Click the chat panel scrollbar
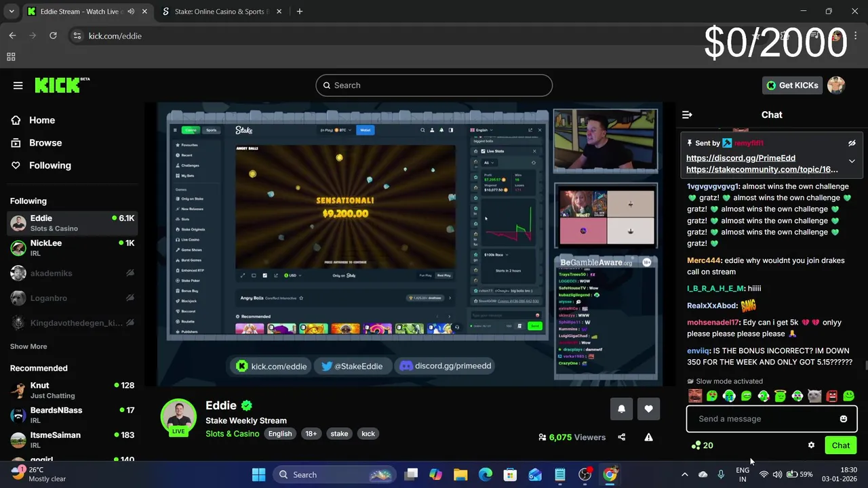Viewport: 868px width, 488px height. click(x=866, y=366)
